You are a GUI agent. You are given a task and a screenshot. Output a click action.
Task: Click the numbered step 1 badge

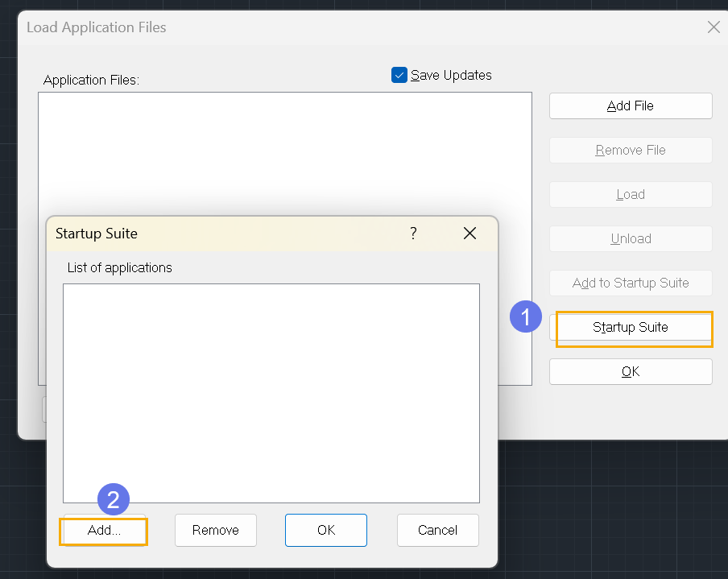[x=526, y=316]
